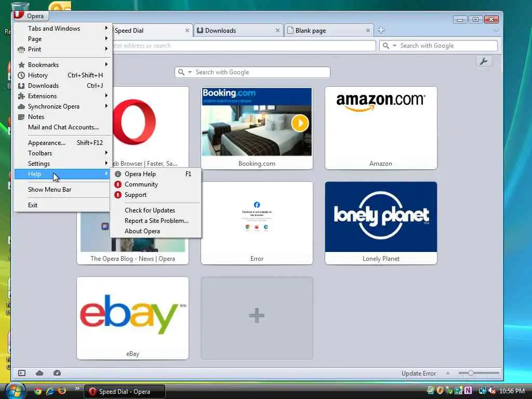532x399 pixels.
Task: Toggle the panels icon in status bar
Action: coord(22,373)
